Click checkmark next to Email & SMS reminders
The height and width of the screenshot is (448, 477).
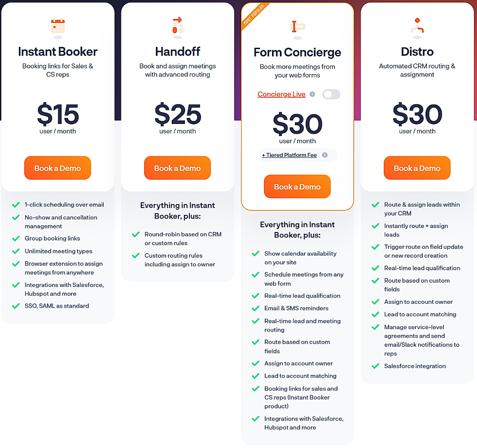pos(256,309)
